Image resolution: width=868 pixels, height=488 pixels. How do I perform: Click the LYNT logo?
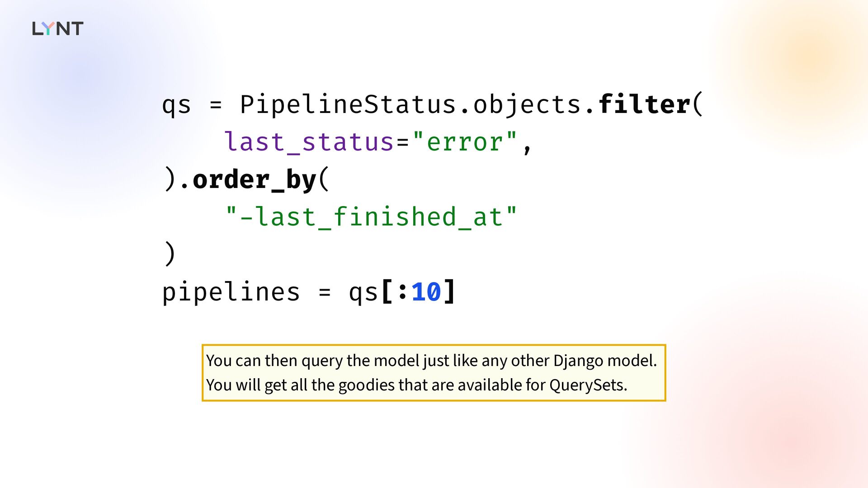pos(58,28)
